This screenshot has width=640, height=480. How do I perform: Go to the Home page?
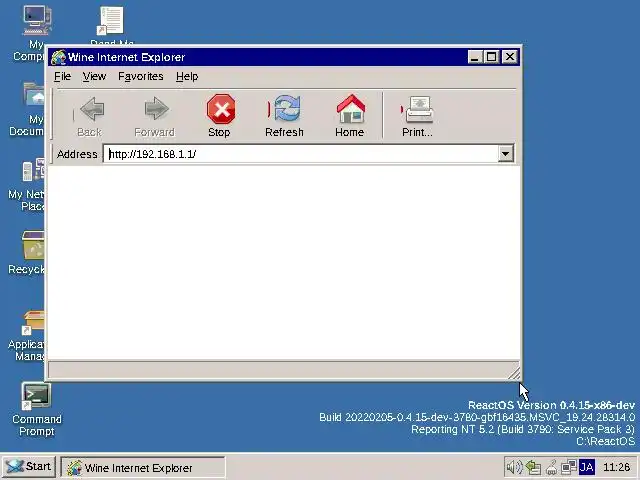click(x=350, y=116)
